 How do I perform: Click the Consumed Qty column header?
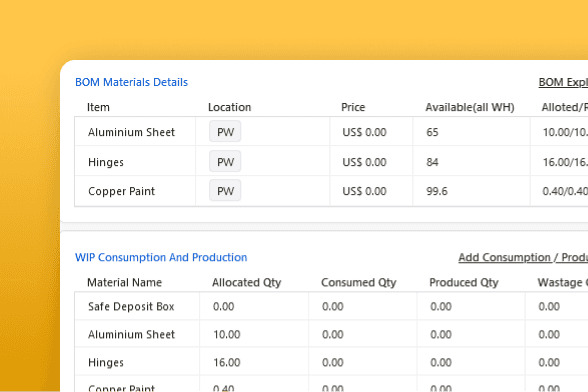click(x=358, y=282)
